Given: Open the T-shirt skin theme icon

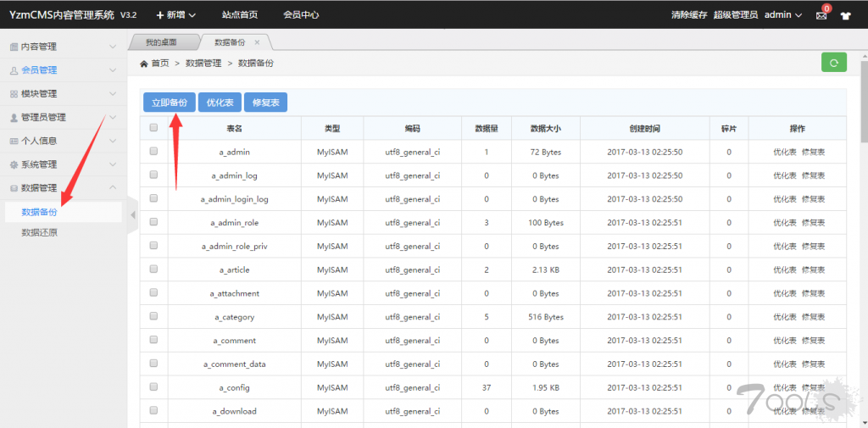Looking at the screenshot, I should pos(845,15).
